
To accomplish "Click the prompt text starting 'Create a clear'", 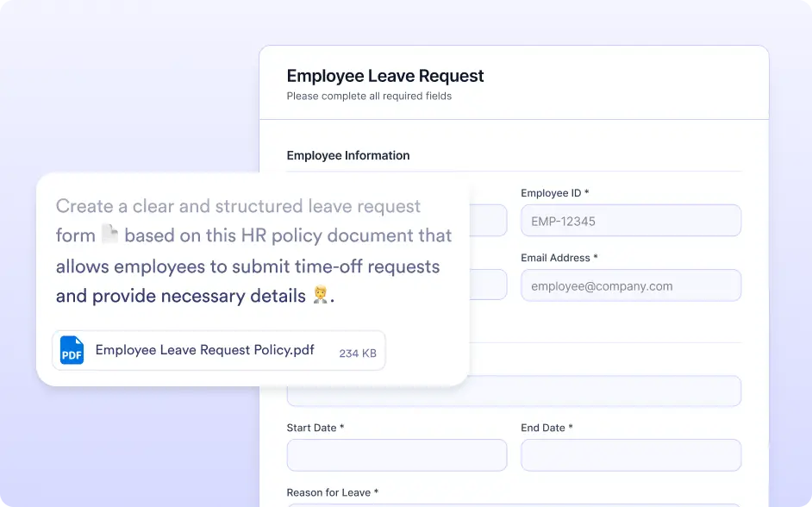I will (x=253, y=251).
